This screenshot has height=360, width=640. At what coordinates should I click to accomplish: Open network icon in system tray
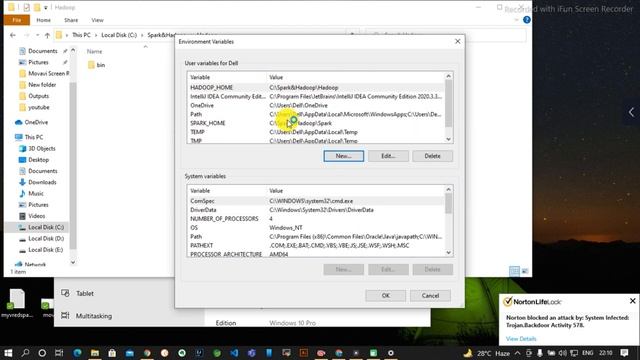574,353
